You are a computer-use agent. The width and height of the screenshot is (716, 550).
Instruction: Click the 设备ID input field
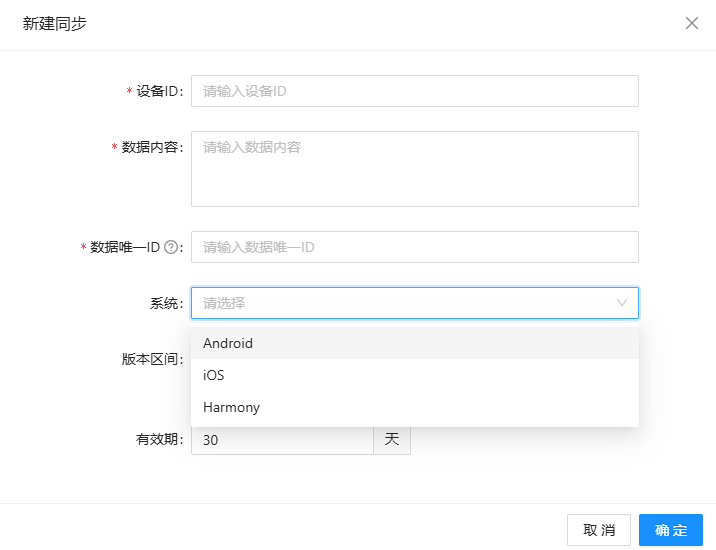pyautogui.click(x=415, y=91)
